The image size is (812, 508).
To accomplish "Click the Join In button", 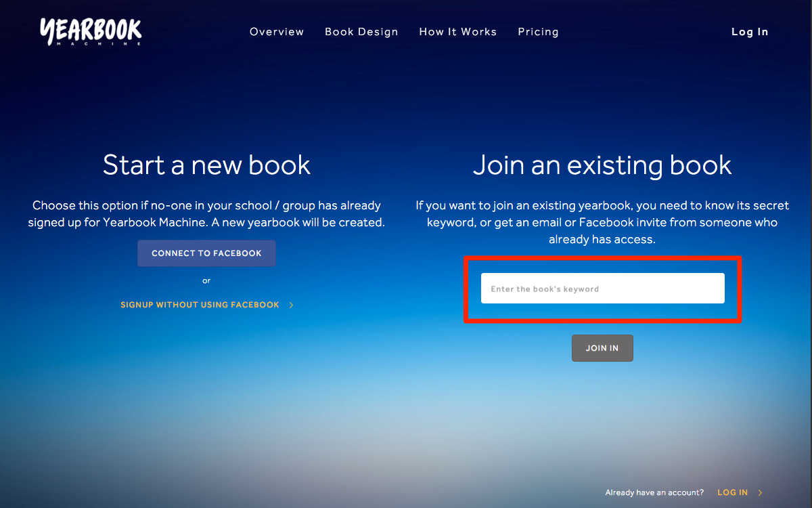I will 602,348.
